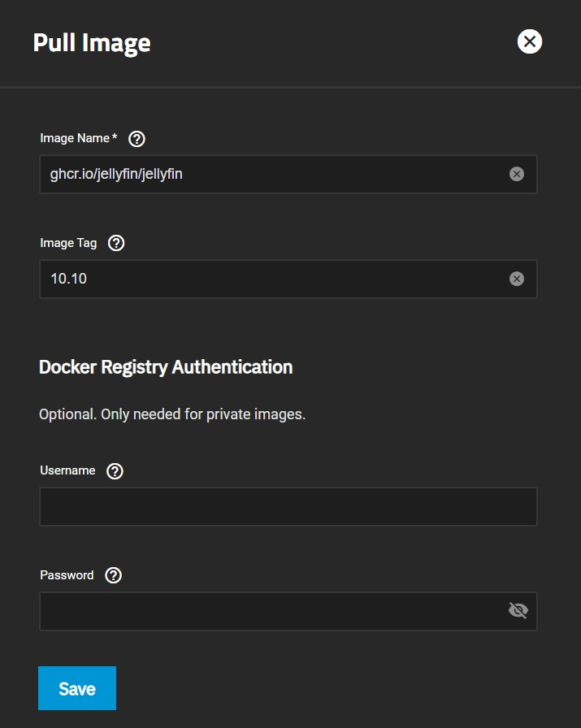Click the Pull Image title text
This screenshot has height=728, width=581.
92,43
